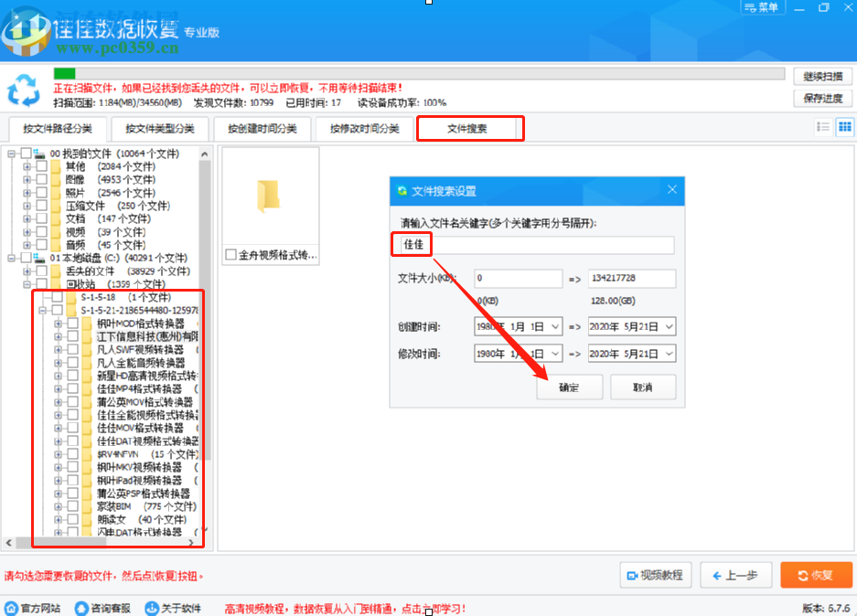Screen dimensions: 857x616
Task: Switch to grid view mode
Action: [x=844, y=127]
